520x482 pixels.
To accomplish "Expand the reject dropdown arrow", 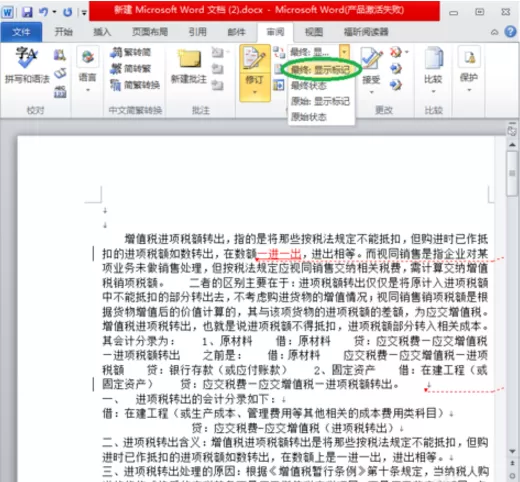I will [x=407, y=52].
